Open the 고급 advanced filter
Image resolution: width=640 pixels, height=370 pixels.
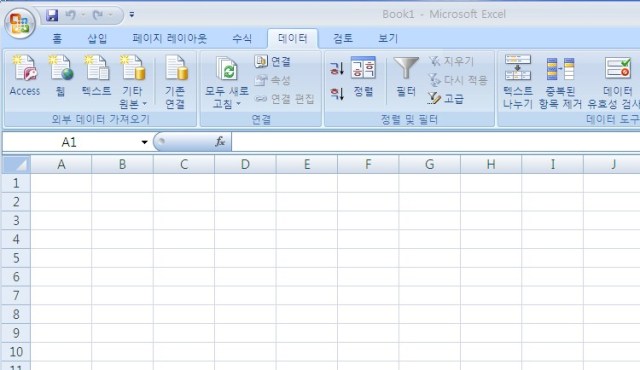coord(446,98)
